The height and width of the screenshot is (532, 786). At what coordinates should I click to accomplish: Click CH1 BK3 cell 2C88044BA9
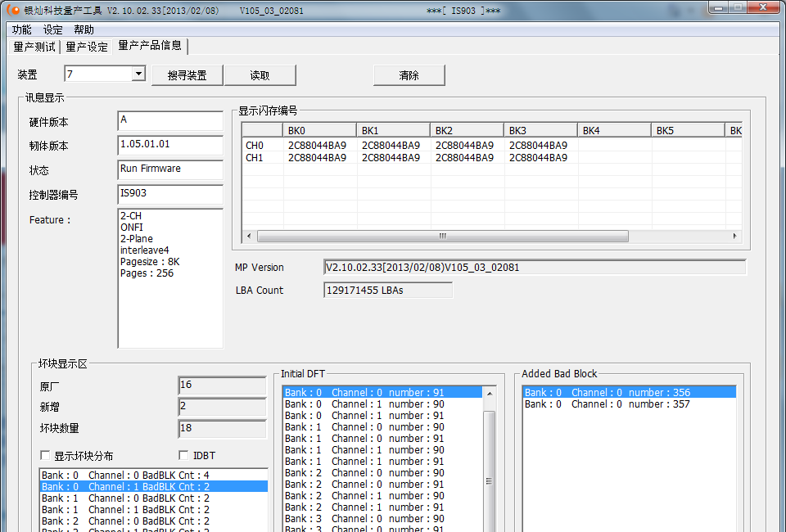(539, 158)
